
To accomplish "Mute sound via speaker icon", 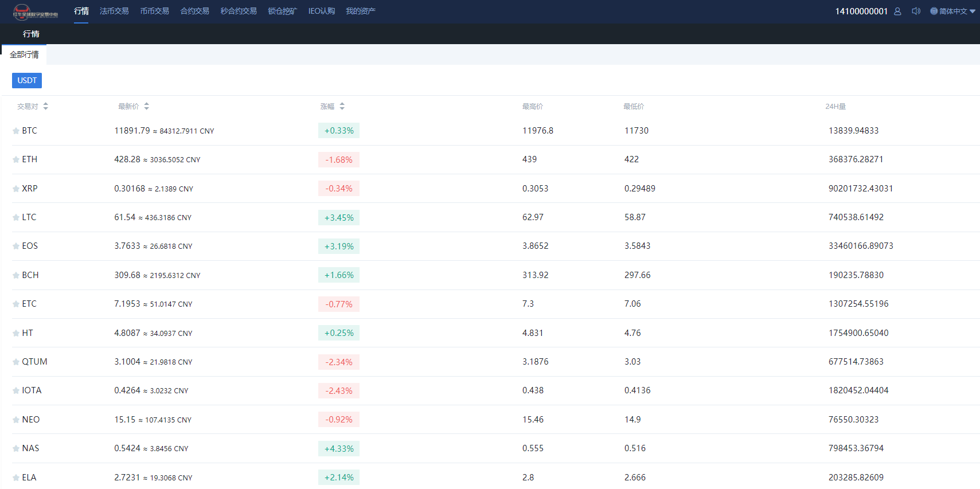I will [916, 11].
